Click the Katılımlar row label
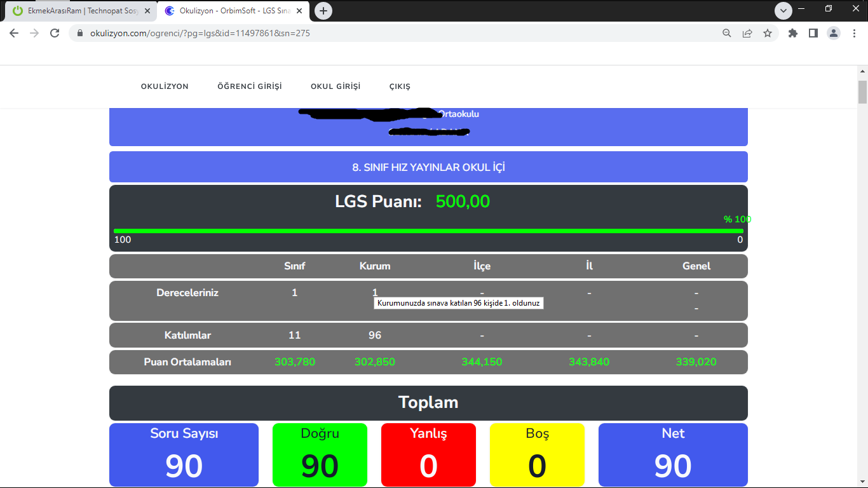Viewport: 868px width, 488px height. coord(187,335)
